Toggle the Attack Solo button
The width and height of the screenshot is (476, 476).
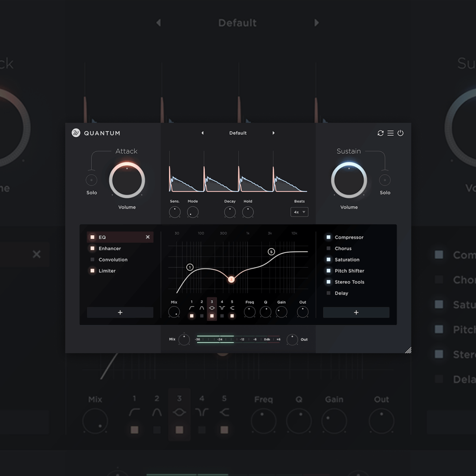(x=91, y=180)
